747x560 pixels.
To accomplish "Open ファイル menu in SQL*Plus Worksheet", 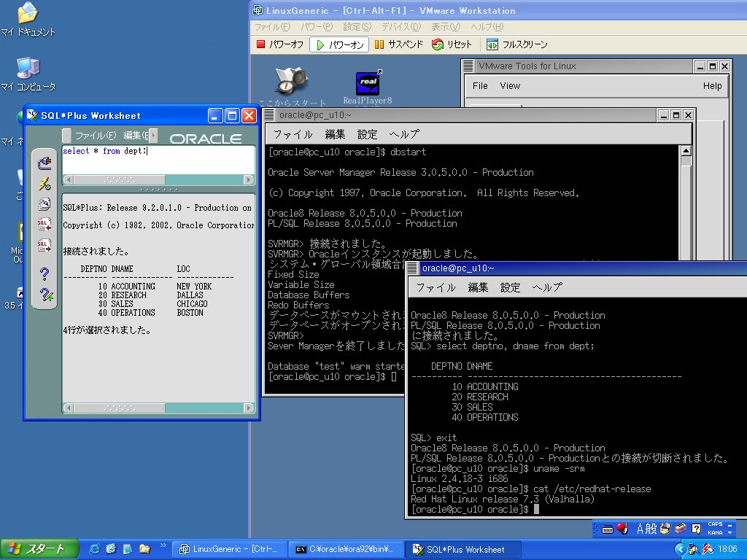I will (96, 136).
